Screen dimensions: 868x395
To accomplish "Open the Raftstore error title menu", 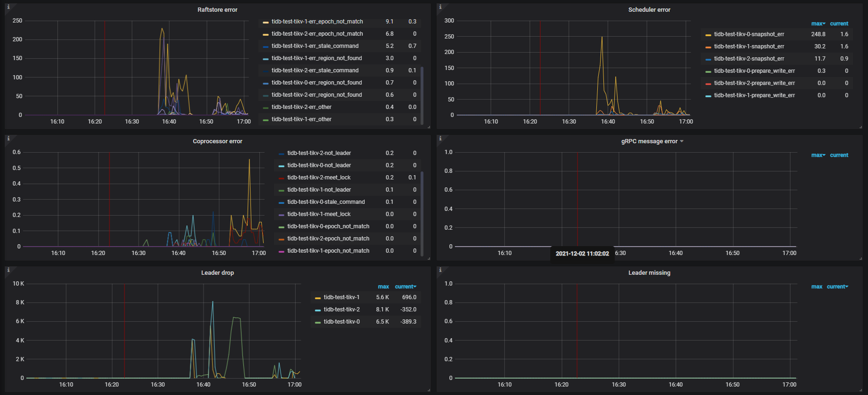I will [x=217, y=10].
